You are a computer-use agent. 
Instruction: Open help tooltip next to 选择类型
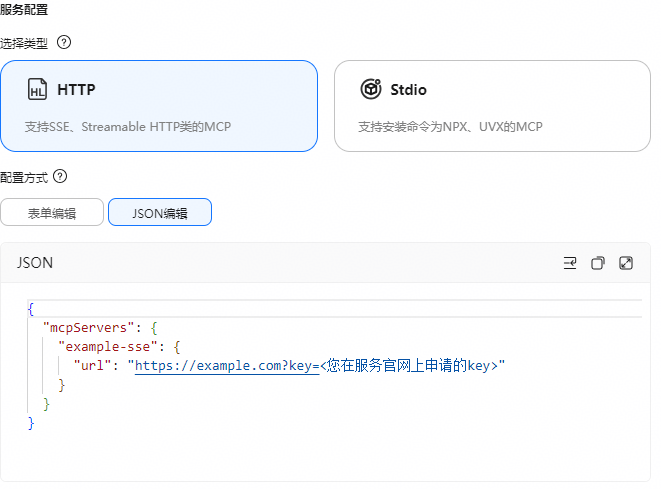(x=64, y=43)
